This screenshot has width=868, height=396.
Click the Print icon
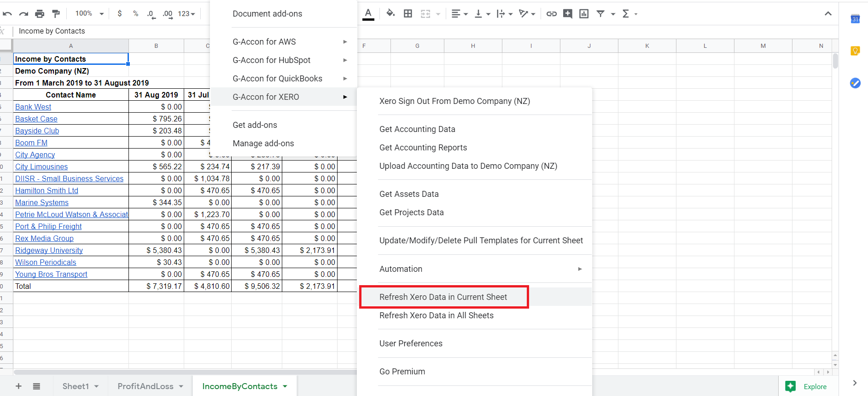40,14
